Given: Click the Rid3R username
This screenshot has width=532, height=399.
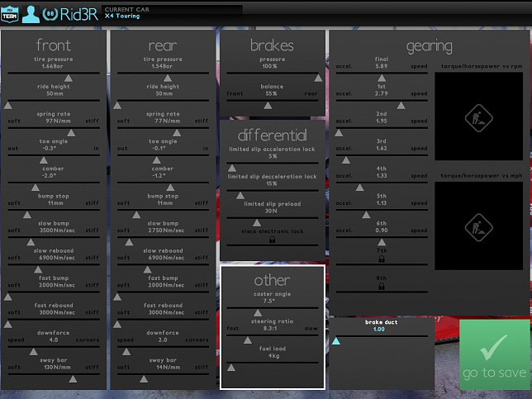Looking at the screenshot, I should [80, 13].
